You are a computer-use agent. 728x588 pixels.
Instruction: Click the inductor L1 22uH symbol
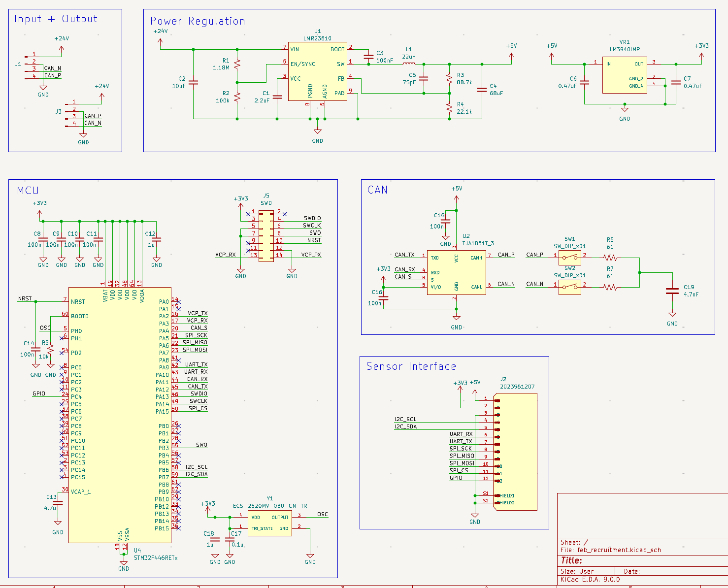click(409, 64)
